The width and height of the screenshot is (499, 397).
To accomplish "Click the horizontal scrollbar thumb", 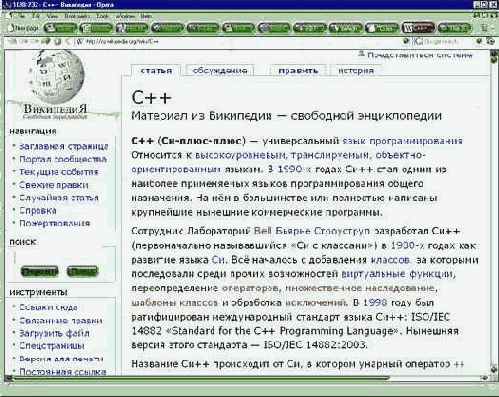I will [201, 378].
